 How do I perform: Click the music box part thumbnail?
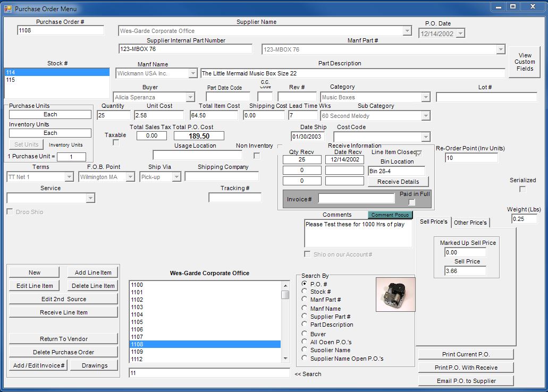395,294
